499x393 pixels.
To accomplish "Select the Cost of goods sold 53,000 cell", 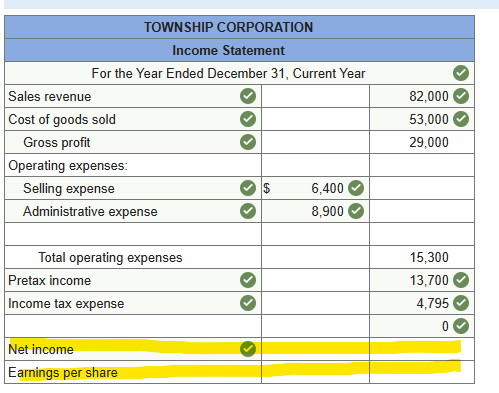I will tap(422, 119).
